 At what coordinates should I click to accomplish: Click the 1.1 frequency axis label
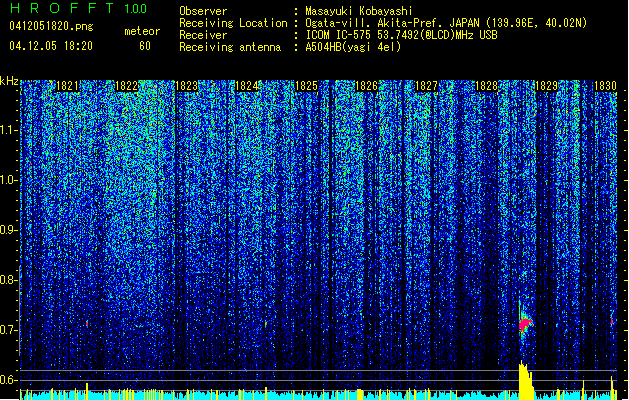pos(9,130)
